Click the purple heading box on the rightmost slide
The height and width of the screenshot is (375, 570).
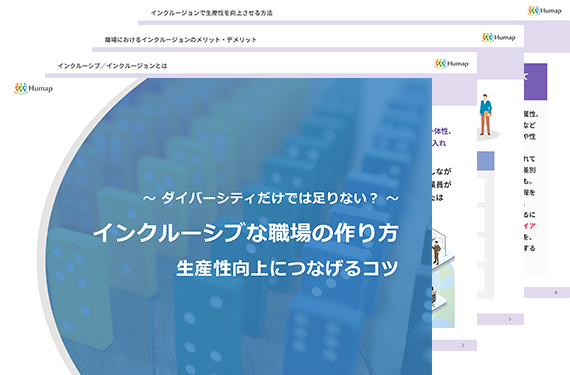point(535,82)
